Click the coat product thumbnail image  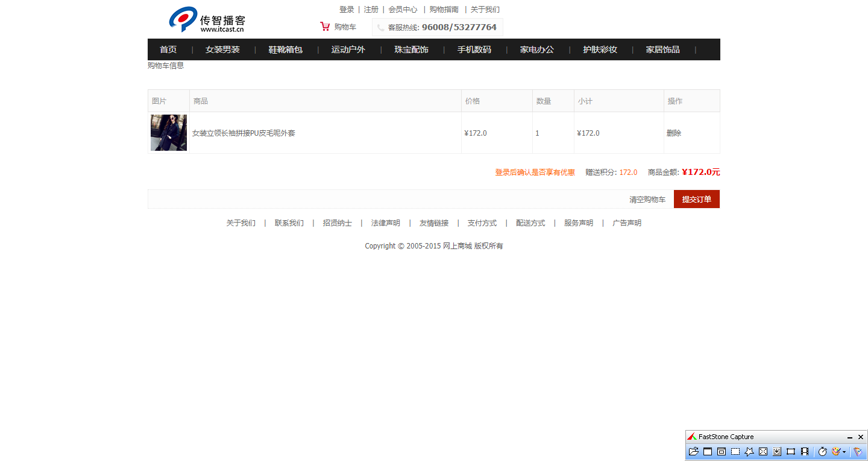click(x=169, y=133)
